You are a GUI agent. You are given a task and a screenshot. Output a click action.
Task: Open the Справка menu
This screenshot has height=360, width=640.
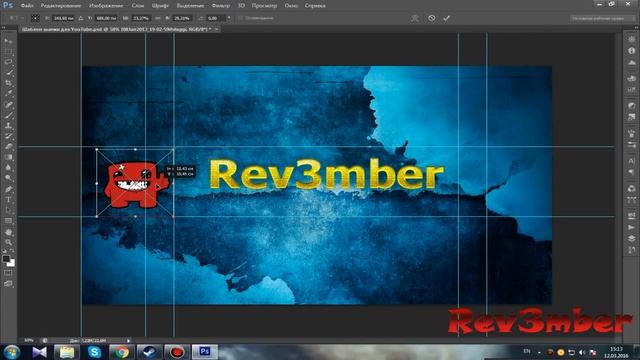[315, 6]
